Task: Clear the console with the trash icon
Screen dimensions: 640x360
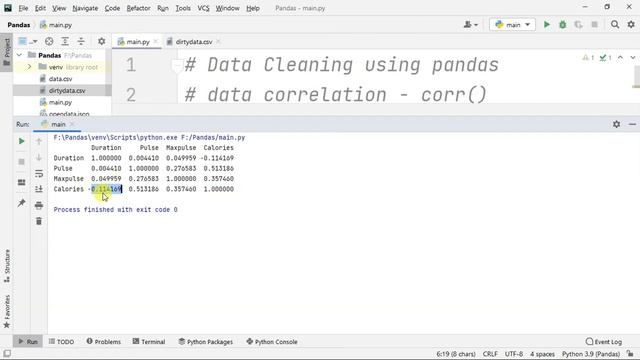Action: pos(39,221)
